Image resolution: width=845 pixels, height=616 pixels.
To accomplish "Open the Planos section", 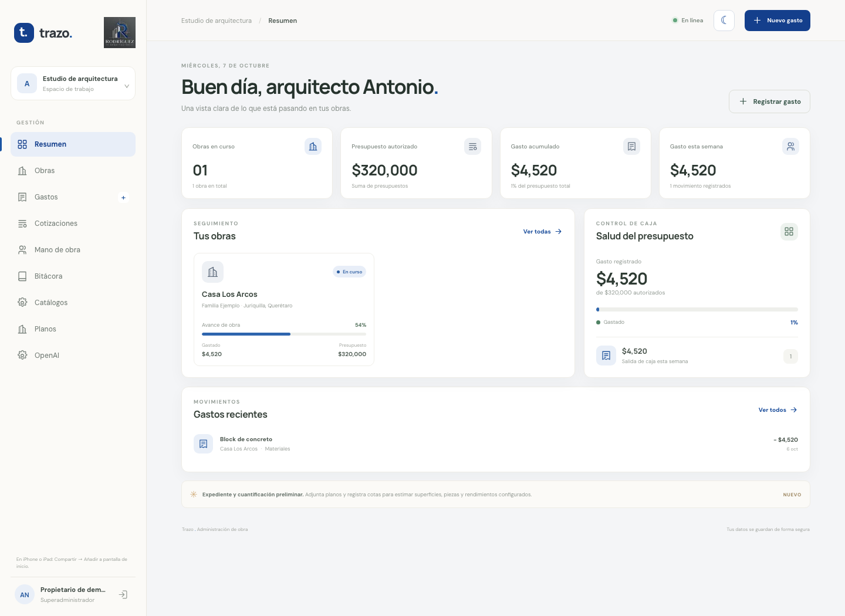I will [x=73, y=329].
